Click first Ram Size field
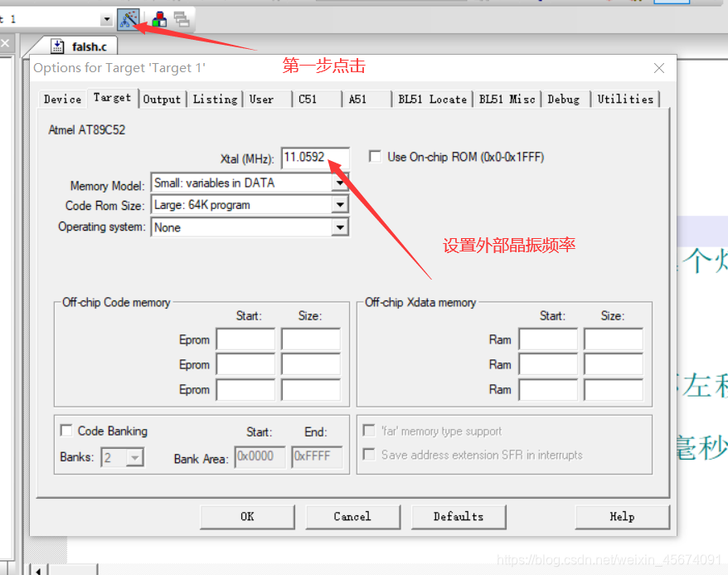Screen dimensions: 728x575 (614, 339)
